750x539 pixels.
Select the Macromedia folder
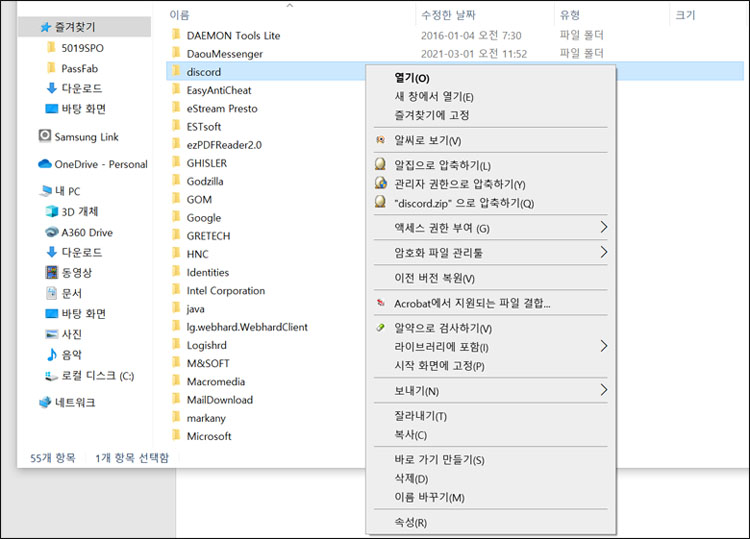point(216,381)
